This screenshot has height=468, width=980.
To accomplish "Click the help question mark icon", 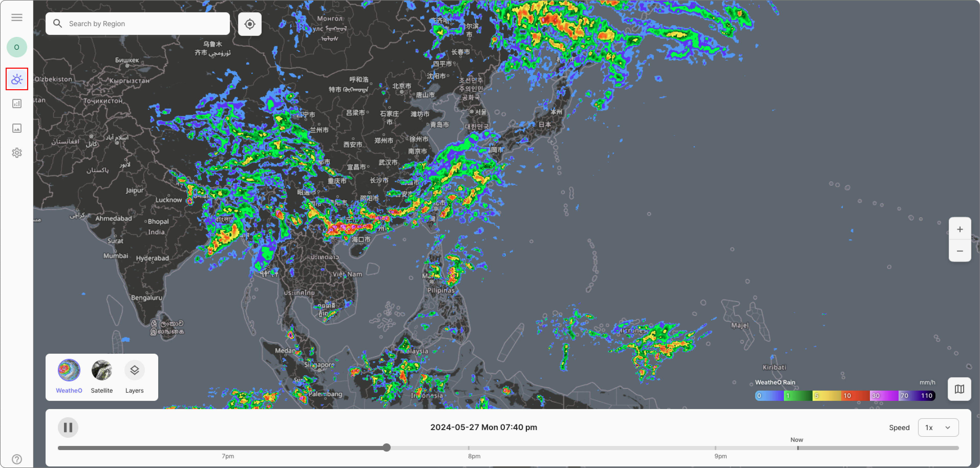I will click(17, 459).
